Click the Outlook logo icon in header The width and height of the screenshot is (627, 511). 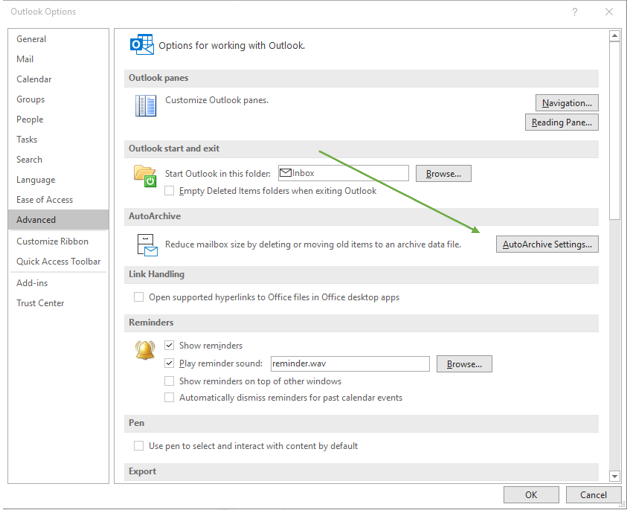pyautogui.click(x=142, y=44)
